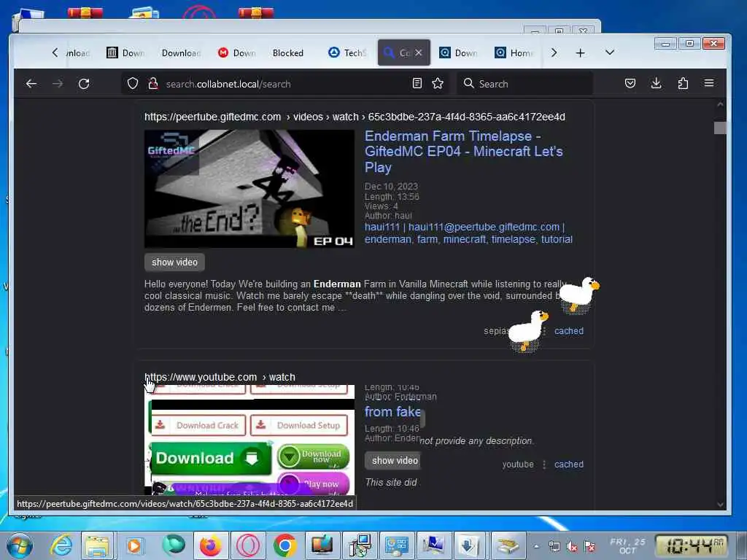
Task: Open the Action Center flag icon
Action: coord(589,547)
